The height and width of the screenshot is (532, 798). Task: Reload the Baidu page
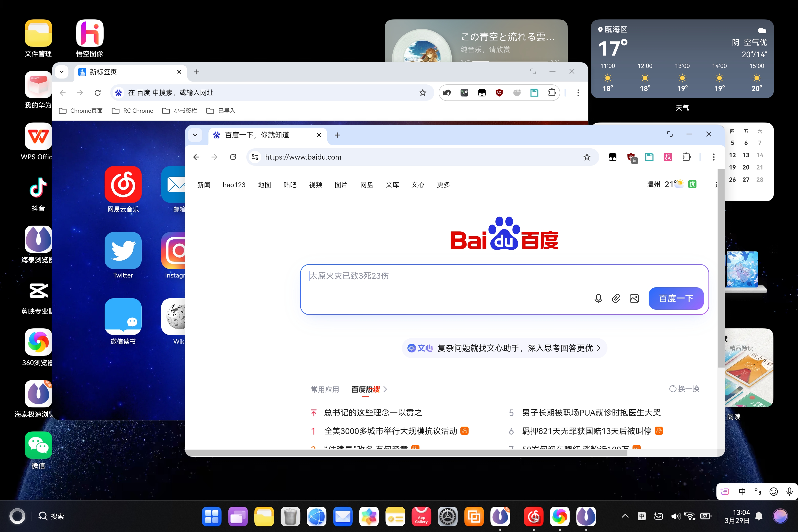[x=233, y=157]
